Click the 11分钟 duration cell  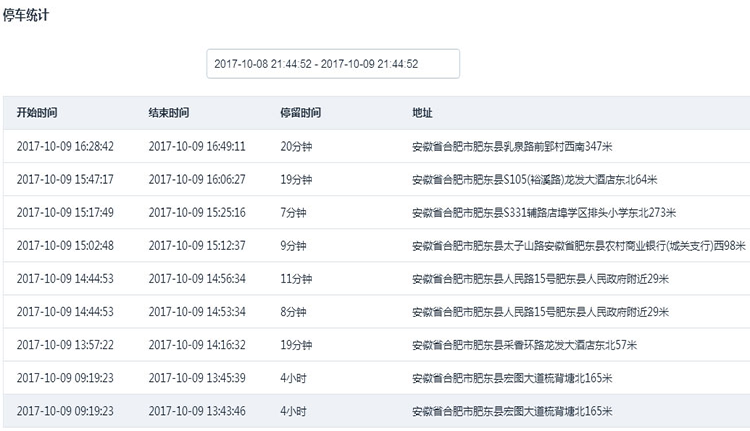pos(296,278)
